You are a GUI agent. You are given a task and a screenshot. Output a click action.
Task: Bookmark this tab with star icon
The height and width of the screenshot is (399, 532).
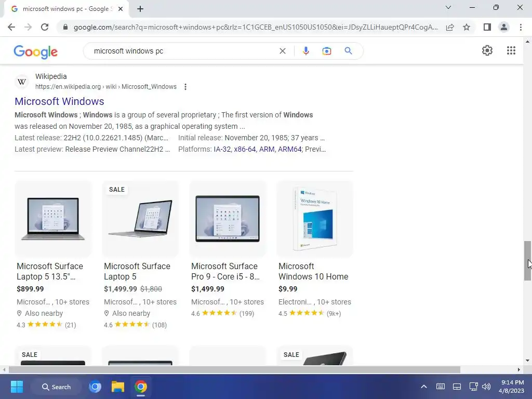point(467,27)
